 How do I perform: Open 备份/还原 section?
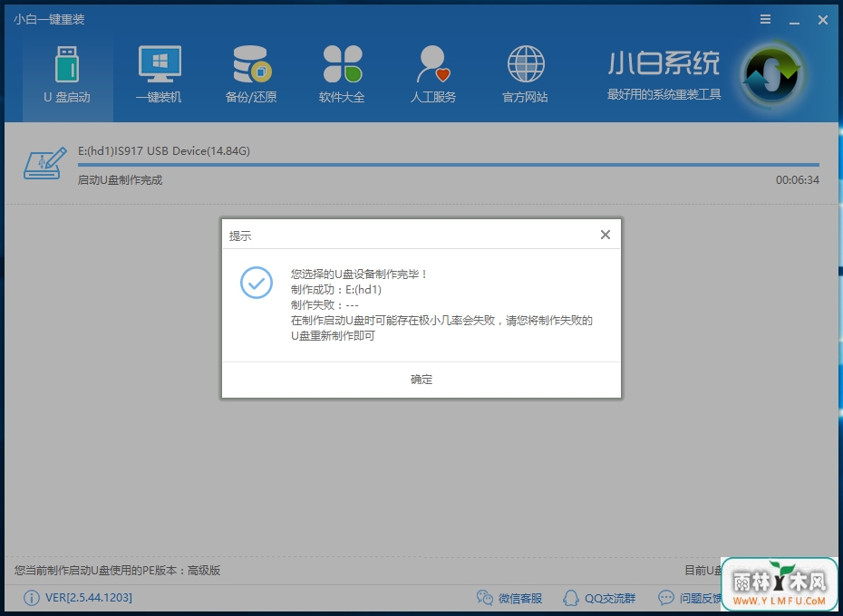click(251, 75)
